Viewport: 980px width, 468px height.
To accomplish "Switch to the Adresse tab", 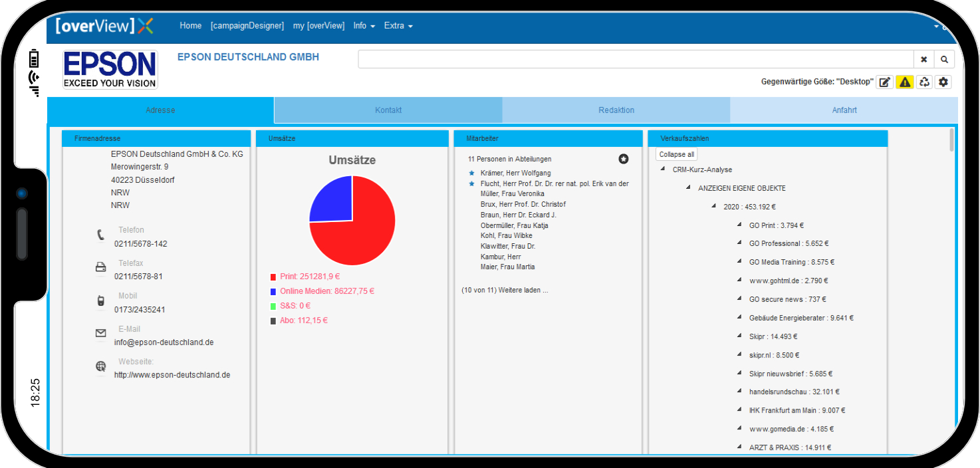I will pyautogui.click(x=160, y=110).
